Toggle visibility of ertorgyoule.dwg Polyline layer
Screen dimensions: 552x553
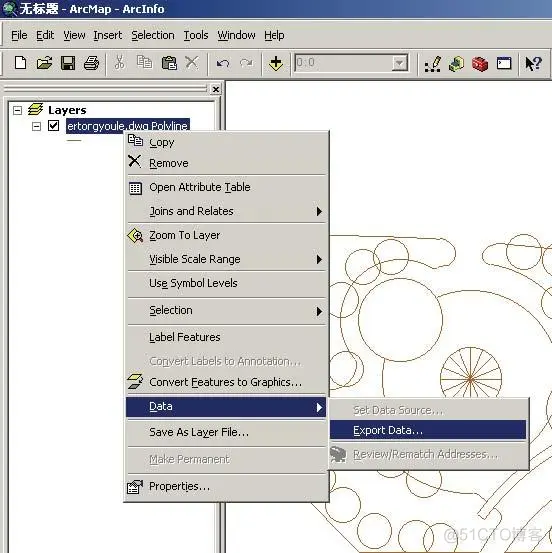click(54, 126)
